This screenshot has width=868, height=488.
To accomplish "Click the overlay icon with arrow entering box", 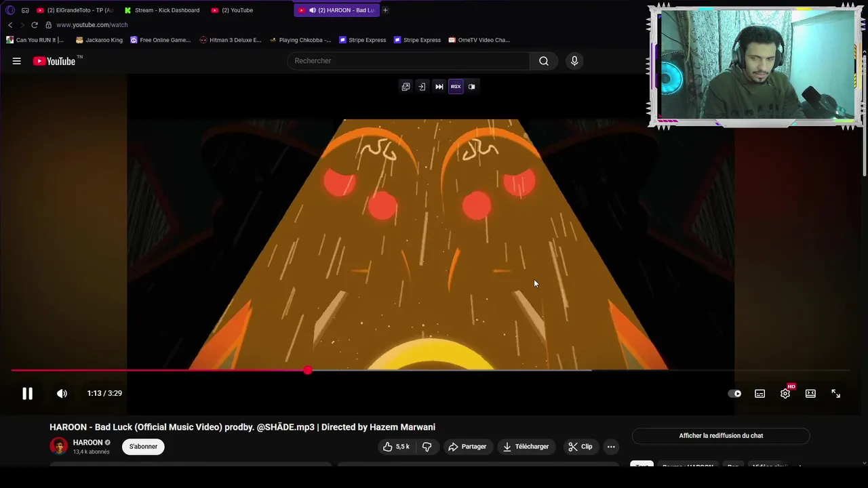I will click(x=422, y=87).
